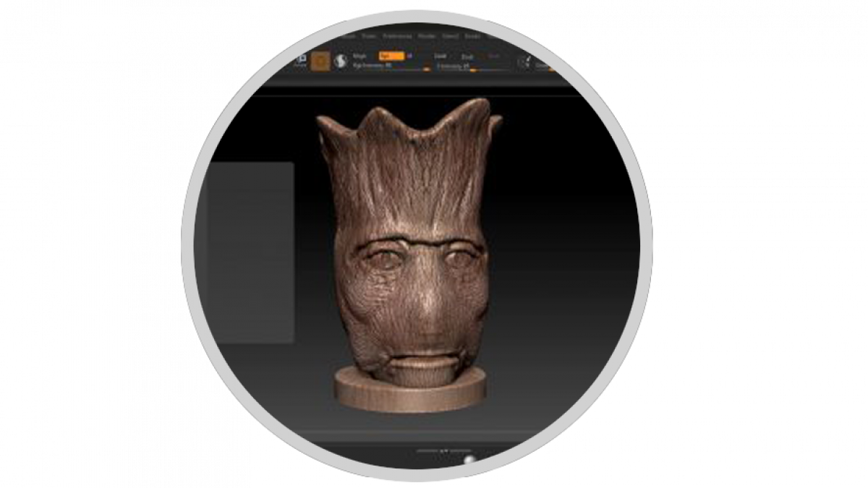Open the Render menu
Image resolution: width=868 pixels, height=488 pixels.
pos(427,36)
